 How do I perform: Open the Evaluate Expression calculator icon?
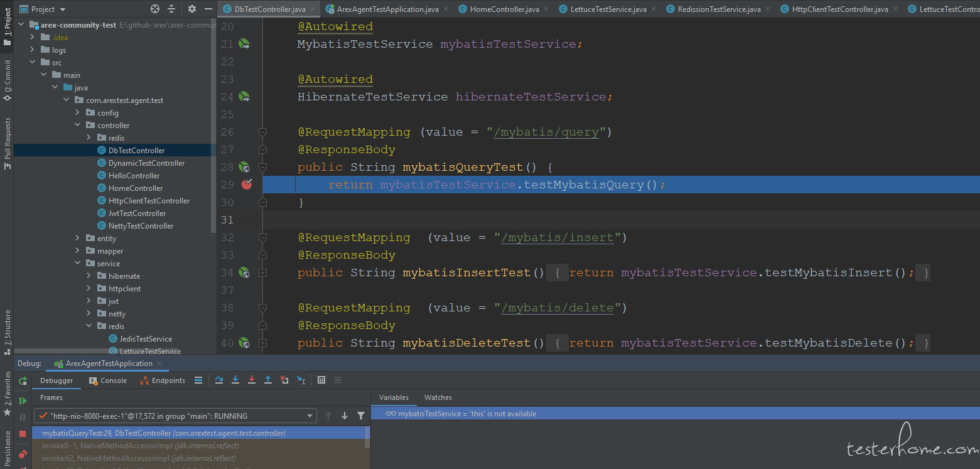point(321,380)
